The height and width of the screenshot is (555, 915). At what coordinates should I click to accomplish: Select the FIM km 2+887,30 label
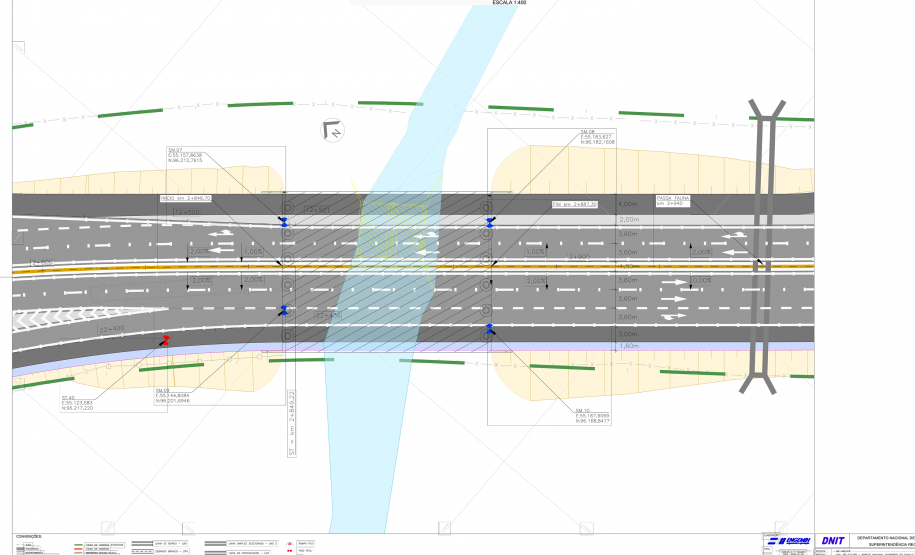[x=575, y=204]
